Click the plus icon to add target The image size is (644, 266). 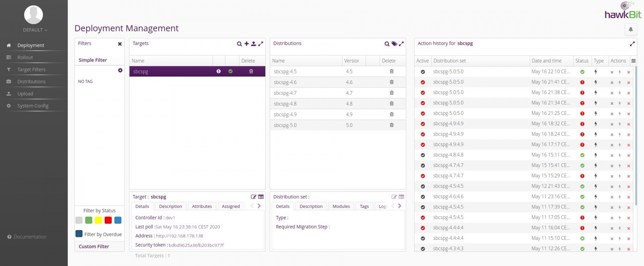[x=247, y=44]
